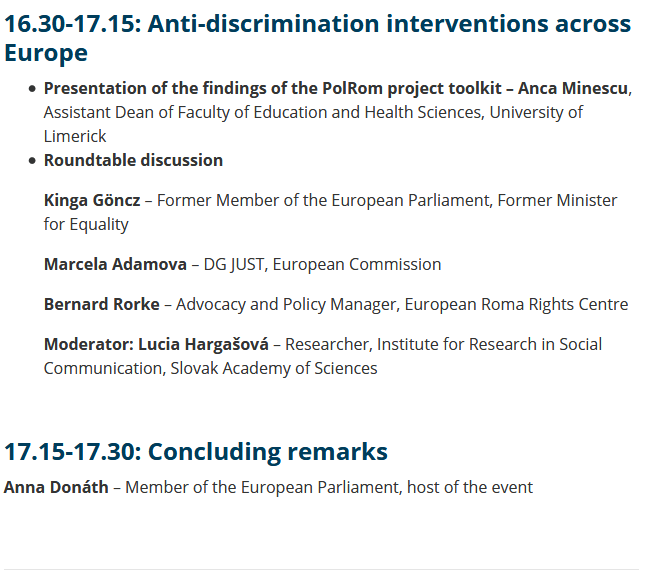The height and width of the screenshot is (578, 654).
Task: Click DG JUST, European Commission text
Action: (x=322, y=264)
